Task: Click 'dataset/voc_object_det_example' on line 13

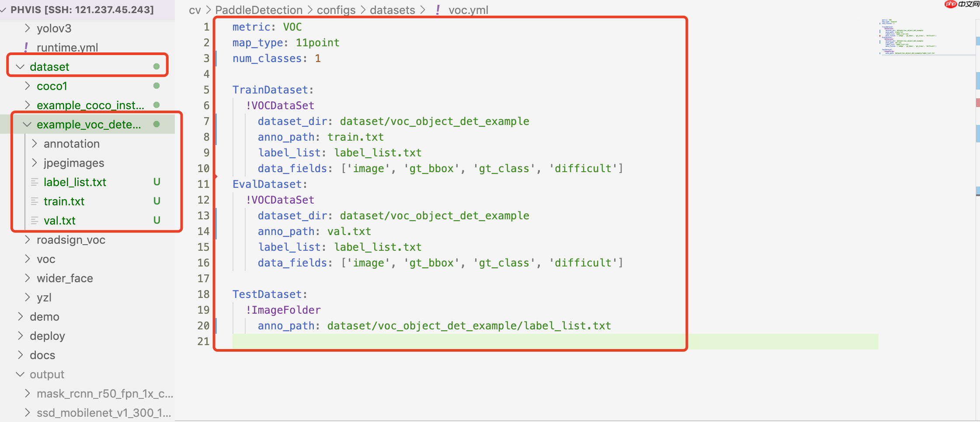Action: (434, 216)
